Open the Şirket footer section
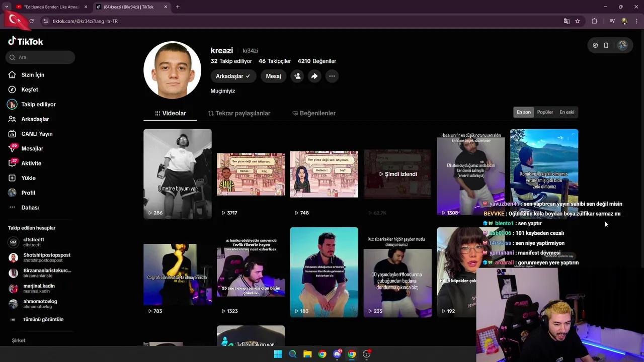 tap(19, 340)
